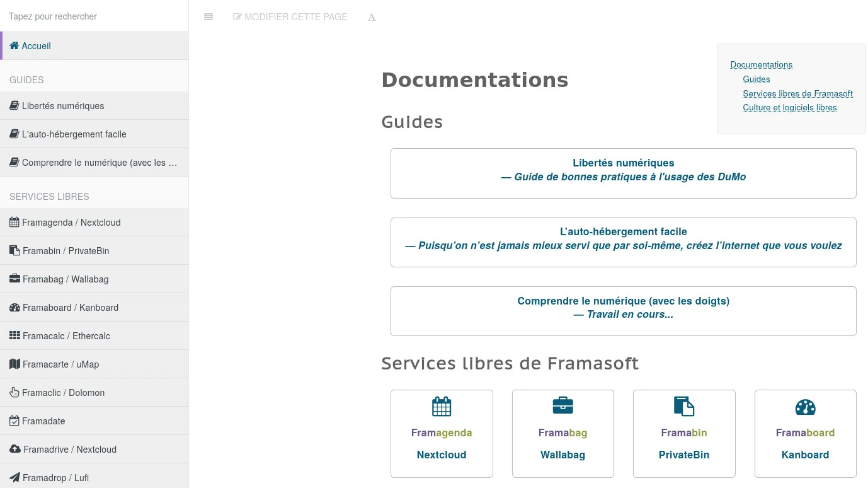Open Framabag / Wallabag sidebar entry
This screenshot has height=488, width=868.
pos(94,279)
